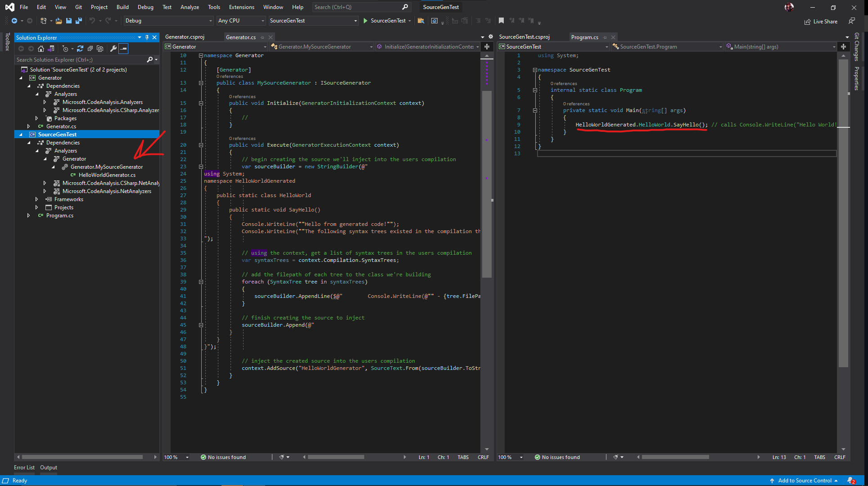Open the Generator.MySourceGenerator type navigation dropdown
This screenshot has width=868, height=486.
click(x=321, y=47)
